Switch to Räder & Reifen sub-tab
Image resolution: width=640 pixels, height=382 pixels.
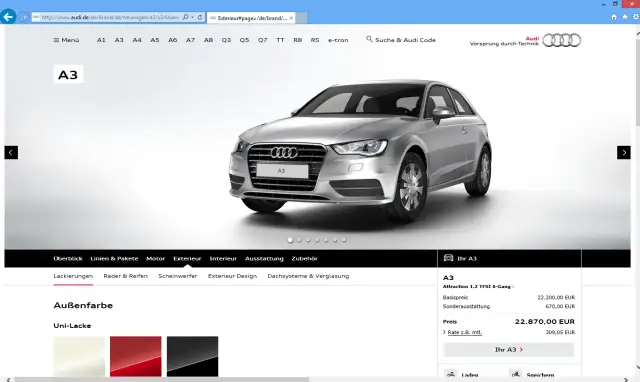(126, 276)
